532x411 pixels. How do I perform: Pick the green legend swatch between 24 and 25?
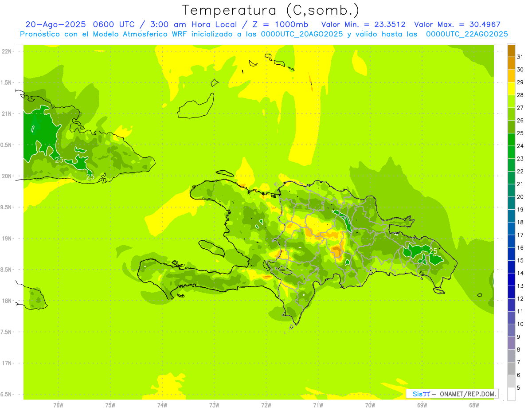[x=511, y=140]
